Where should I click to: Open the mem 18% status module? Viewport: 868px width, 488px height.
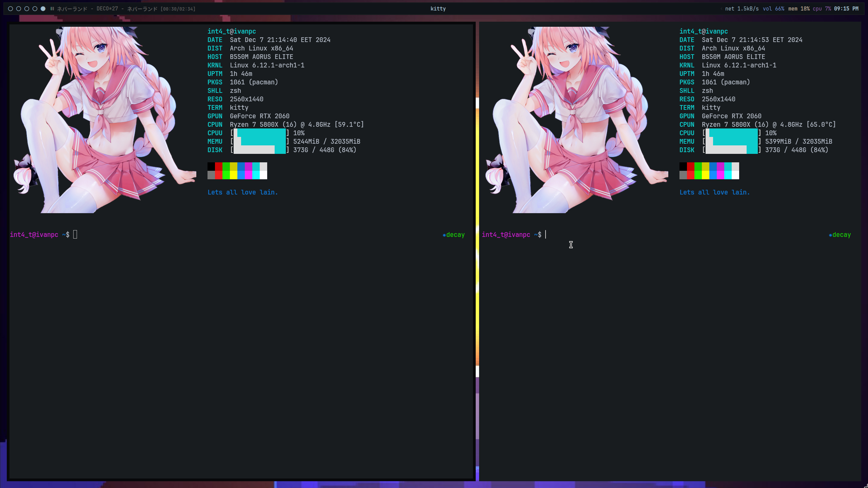click(799, 9)
